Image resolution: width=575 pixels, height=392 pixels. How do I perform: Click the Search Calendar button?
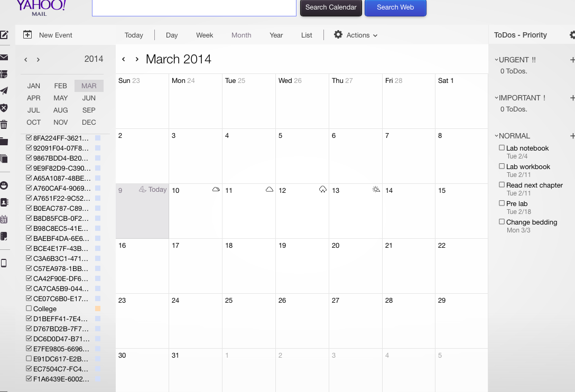331,8
